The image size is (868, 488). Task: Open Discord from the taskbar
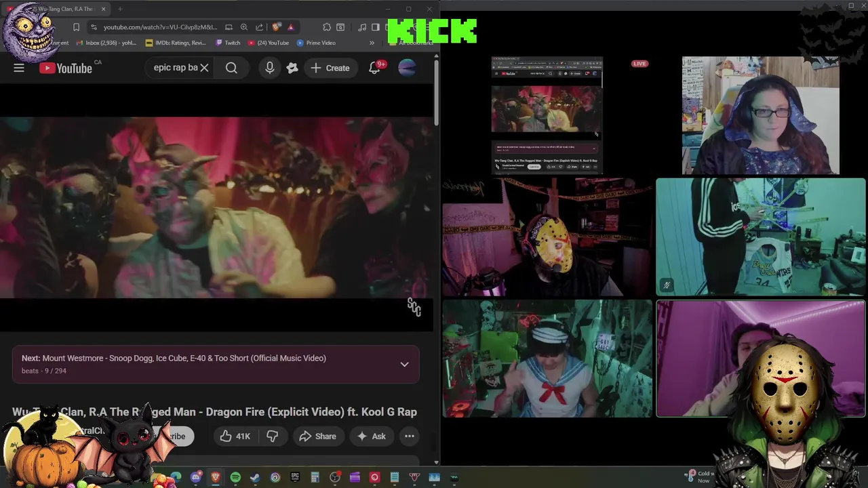click(x=196, y=477)
